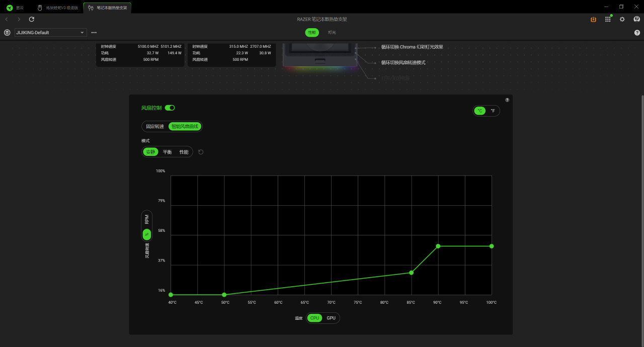Click the 22.3 W power value
Screen dimensions: 644x347
click(x=243, y=53)
